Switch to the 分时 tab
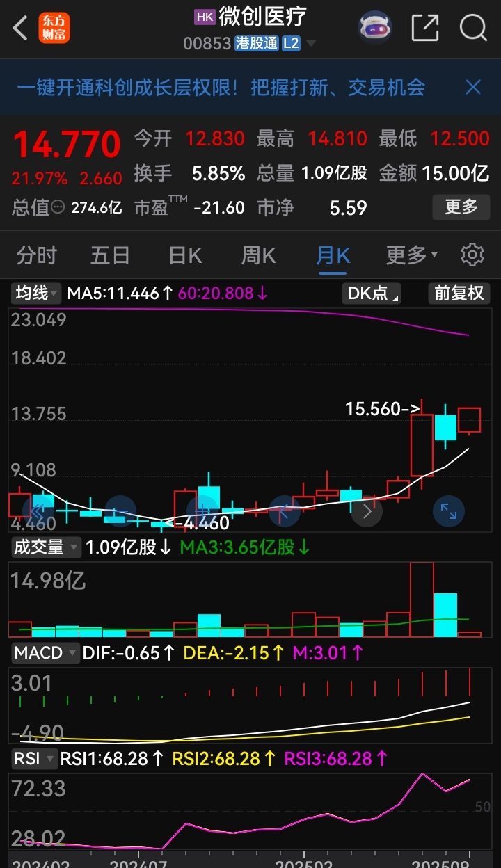 pyautogui.click(x=37, y=255)
